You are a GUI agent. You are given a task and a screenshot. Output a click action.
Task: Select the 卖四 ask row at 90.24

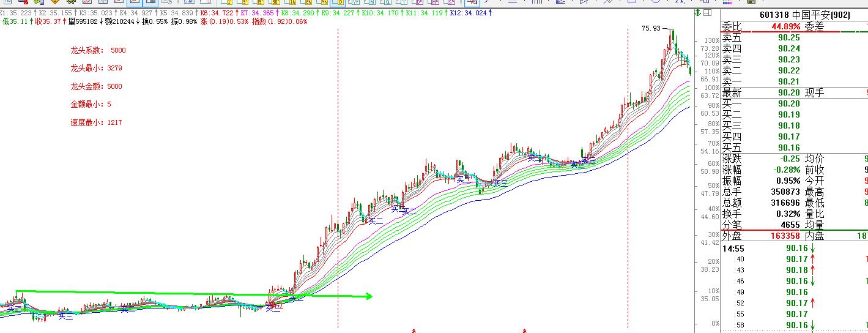(794, 48)
